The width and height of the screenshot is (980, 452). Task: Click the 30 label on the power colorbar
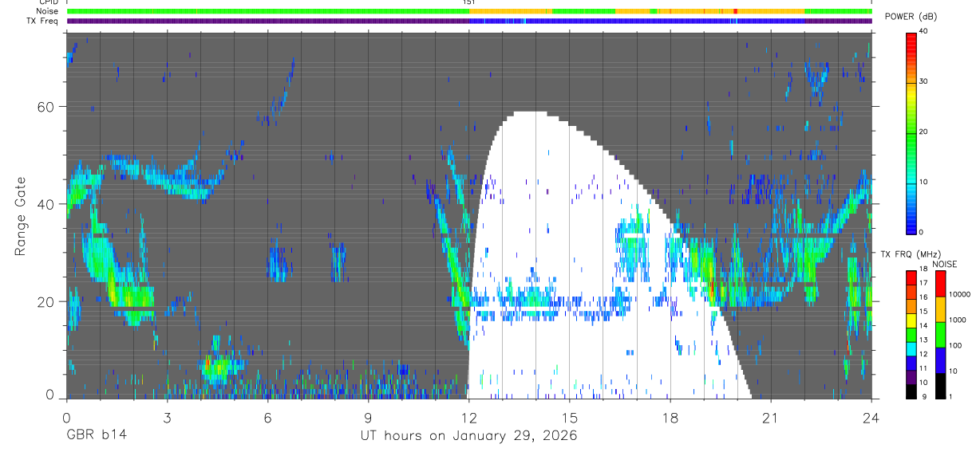[x=924, y=81]
